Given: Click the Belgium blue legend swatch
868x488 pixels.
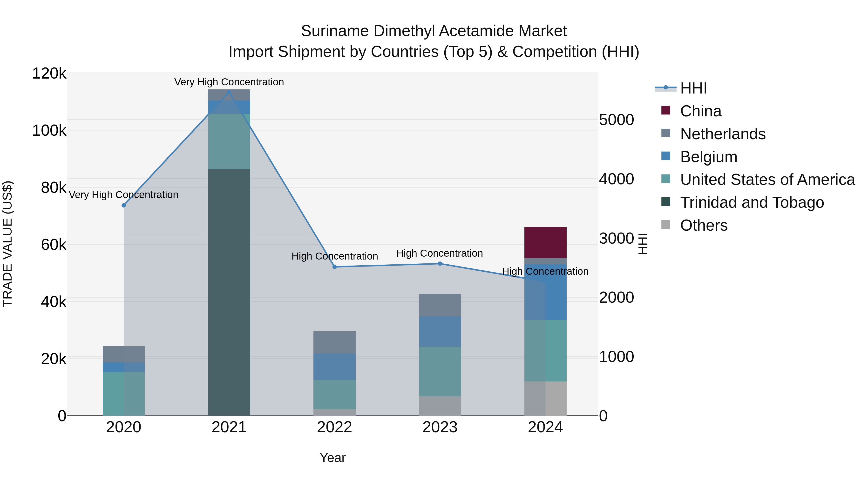Looking at the screenshot, I should pos(666,156).
